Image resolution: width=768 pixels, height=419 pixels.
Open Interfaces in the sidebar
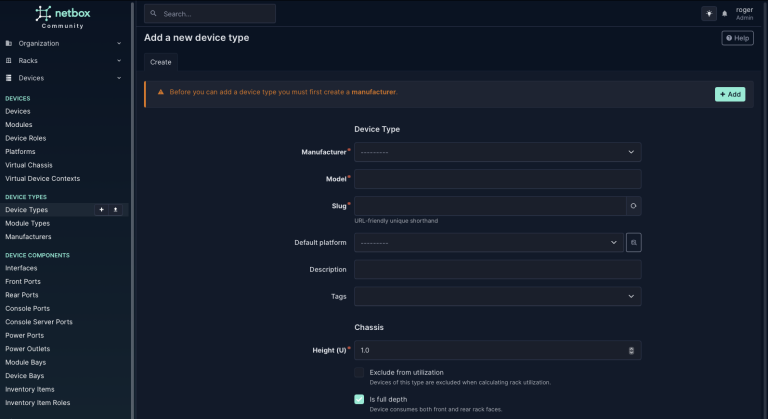coord(21,268)
